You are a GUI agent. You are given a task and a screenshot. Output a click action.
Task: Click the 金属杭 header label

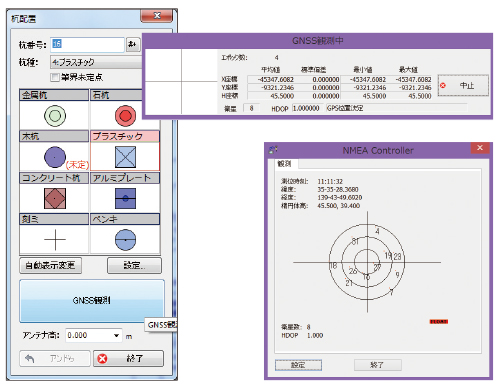(x=54, y=95)
